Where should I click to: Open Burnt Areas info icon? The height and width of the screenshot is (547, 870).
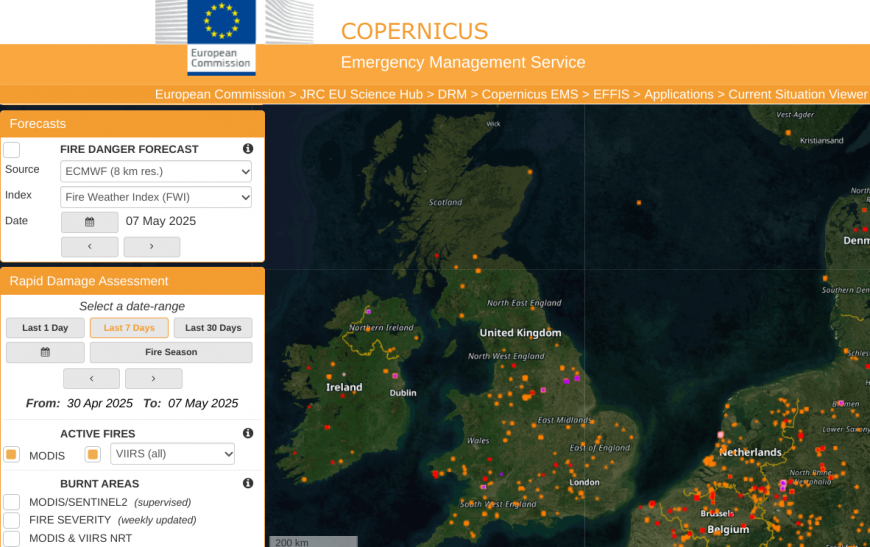click(x=248, y=483)
